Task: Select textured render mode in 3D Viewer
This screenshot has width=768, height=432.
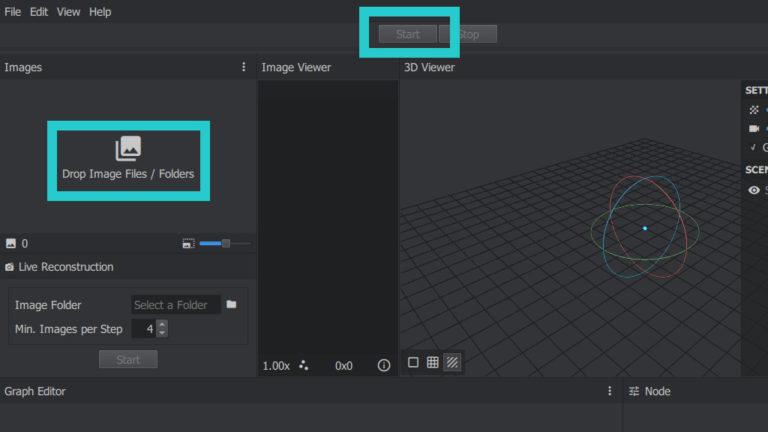Action: (x=452, y=362)
